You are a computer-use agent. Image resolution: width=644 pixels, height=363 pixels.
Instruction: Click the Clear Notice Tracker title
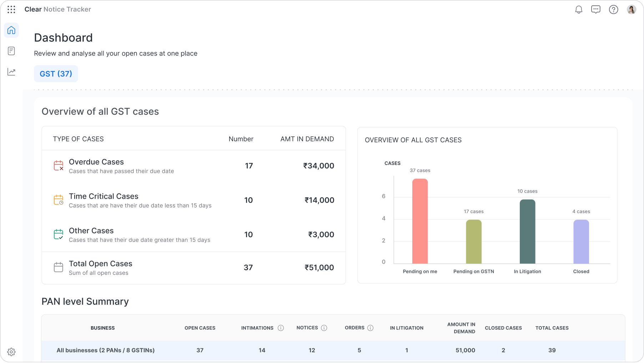[58, 9]
